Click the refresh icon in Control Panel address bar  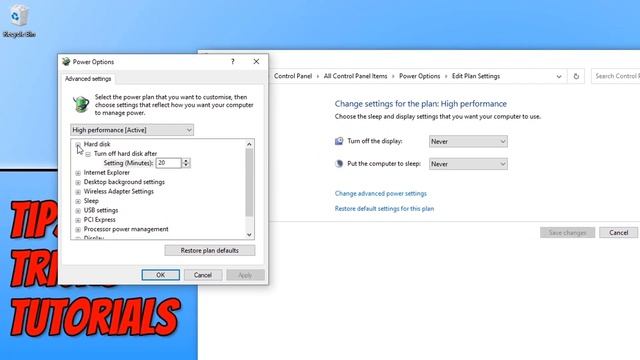576,76
